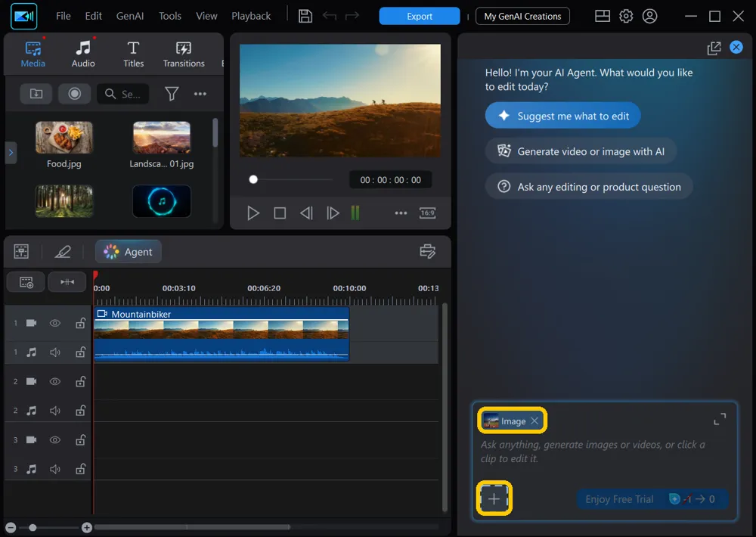
Task: Switch to the Titles room tab
Action: coord(133,54)
